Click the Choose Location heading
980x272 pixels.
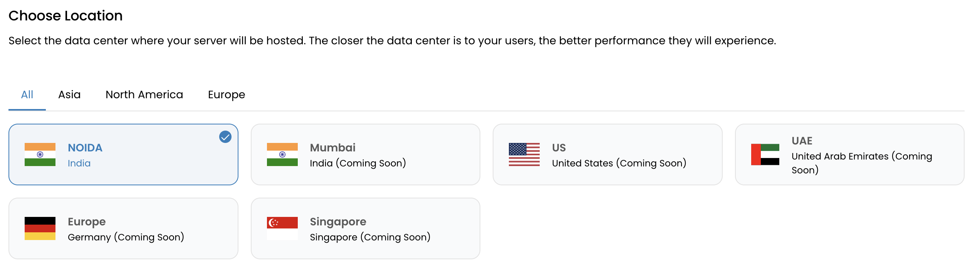pos(65,16)
